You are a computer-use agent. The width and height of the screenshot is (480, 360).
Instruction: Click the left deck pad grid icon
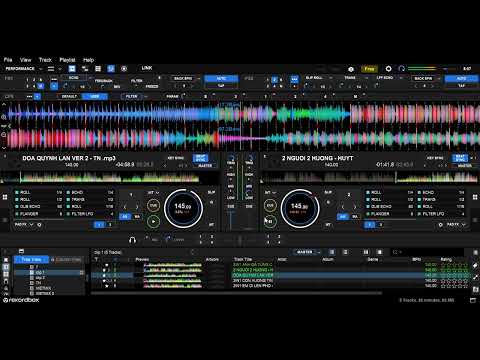tap(5, 197)
